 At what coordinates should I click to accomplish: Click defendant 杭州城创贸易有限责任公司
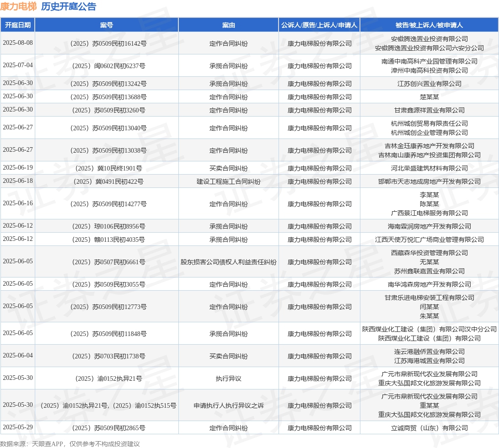(429, 124)
